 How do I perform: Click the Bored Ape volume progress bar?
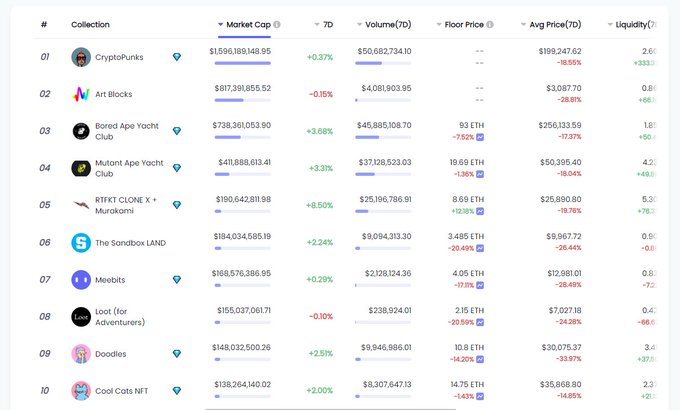click(383, 137)
